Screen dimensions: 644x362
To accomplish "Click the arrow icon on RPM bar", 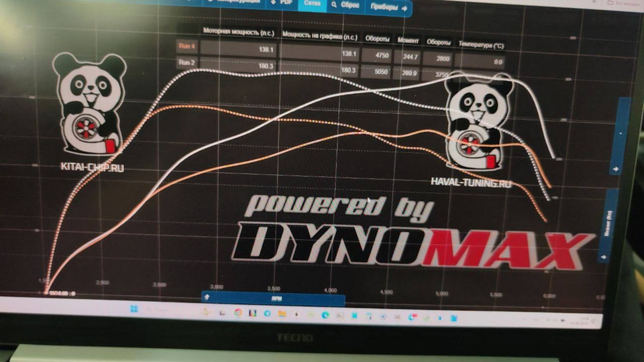I will coord(207,297).
